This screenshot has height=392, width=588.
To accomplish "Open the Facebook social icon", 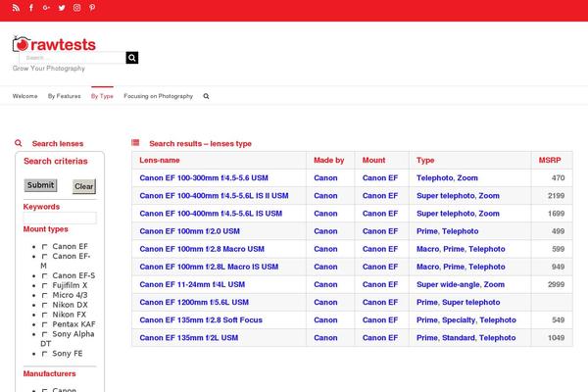I will tap(31, 8).
